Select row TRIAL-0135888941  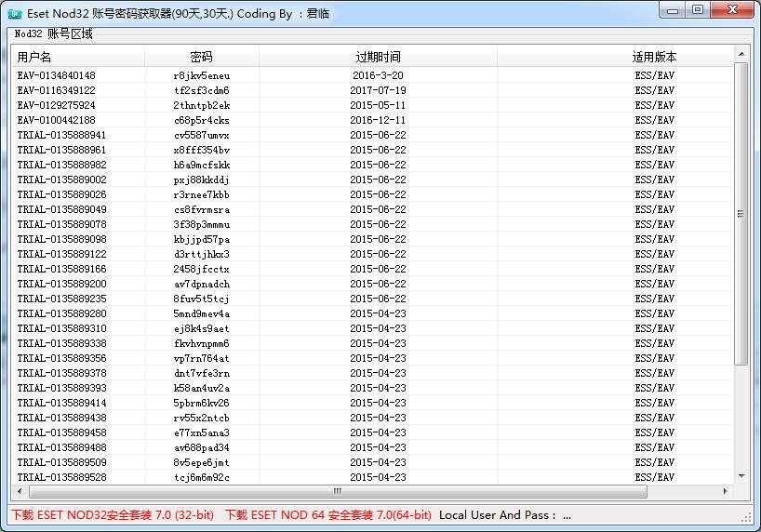pos(373,135)
